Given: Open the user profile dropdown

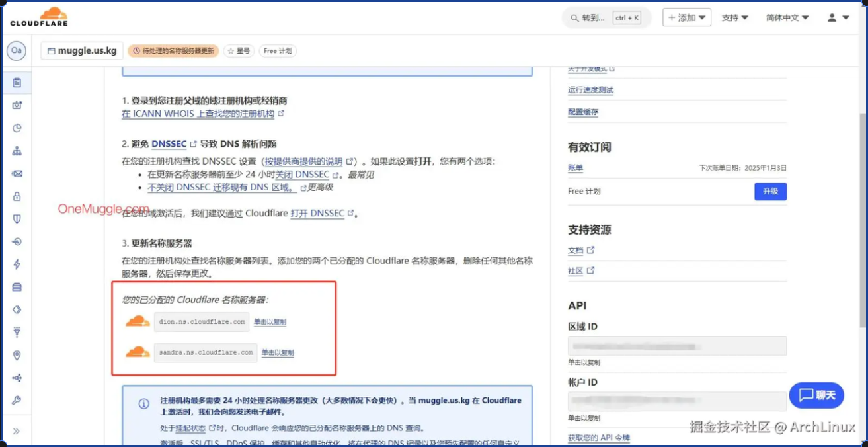Looking at the screenshot, I should click(x=838, y=18).
